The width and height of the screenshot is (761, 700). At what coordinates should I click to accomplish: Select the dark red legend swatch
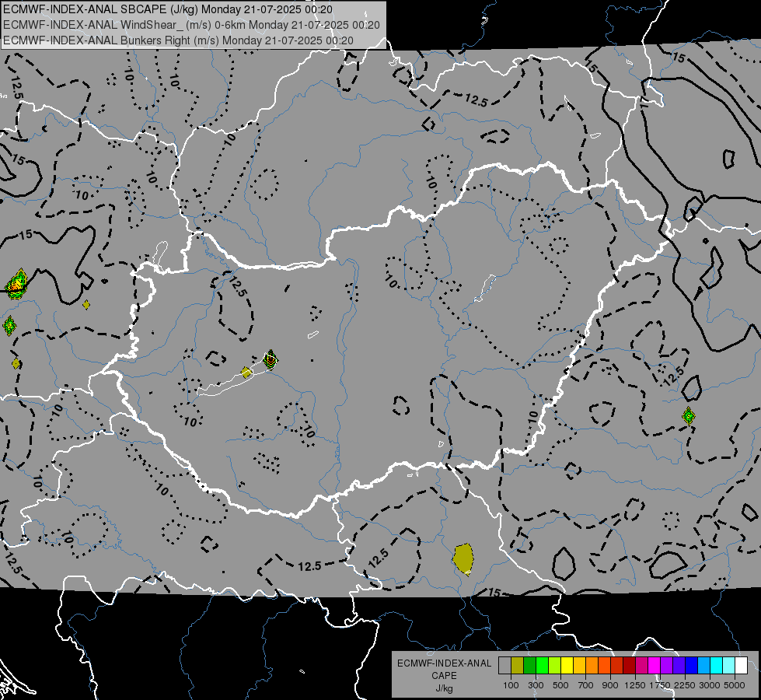click(x=629, y=666)
